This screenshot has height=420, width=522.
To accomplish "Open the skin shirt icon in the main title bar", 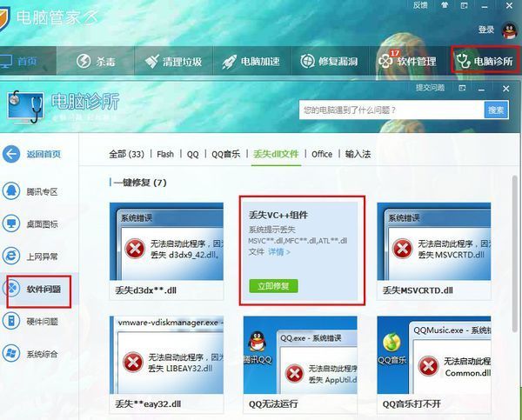I will (445, 5).
